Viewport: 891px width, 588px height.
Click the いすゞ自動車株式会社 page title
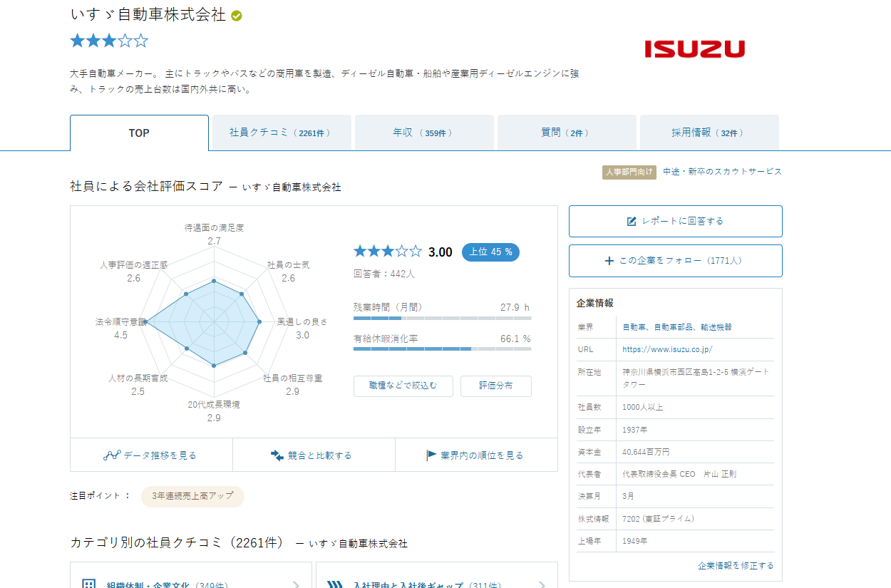pyautogui.click(x=148, y=15)
